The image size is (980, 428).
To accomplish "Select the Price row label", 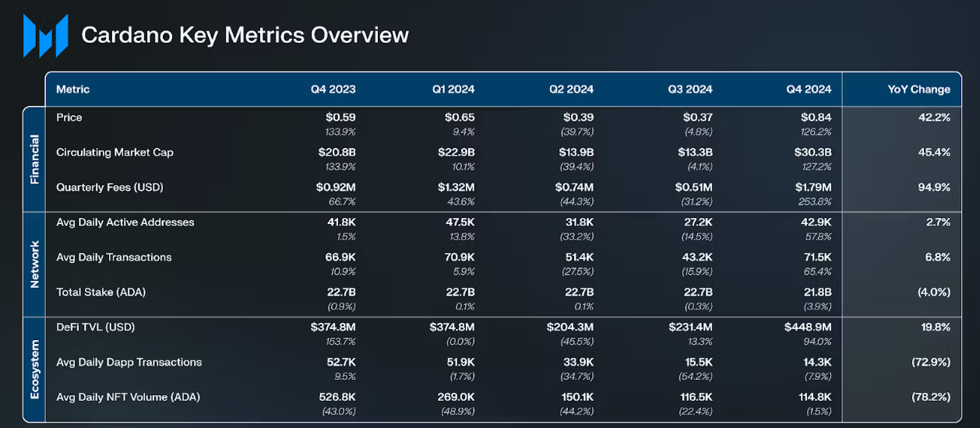I will [x=69, y=118].
